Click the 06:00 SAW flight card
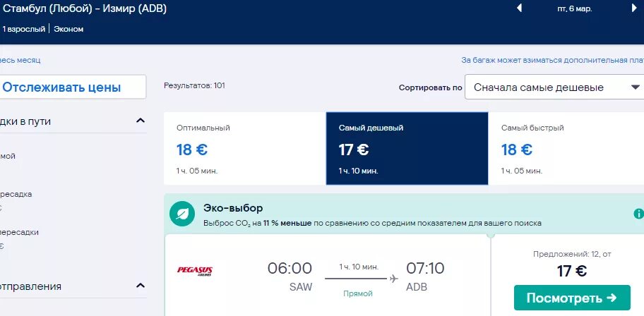The image size is (644, 316). (328, 275)
